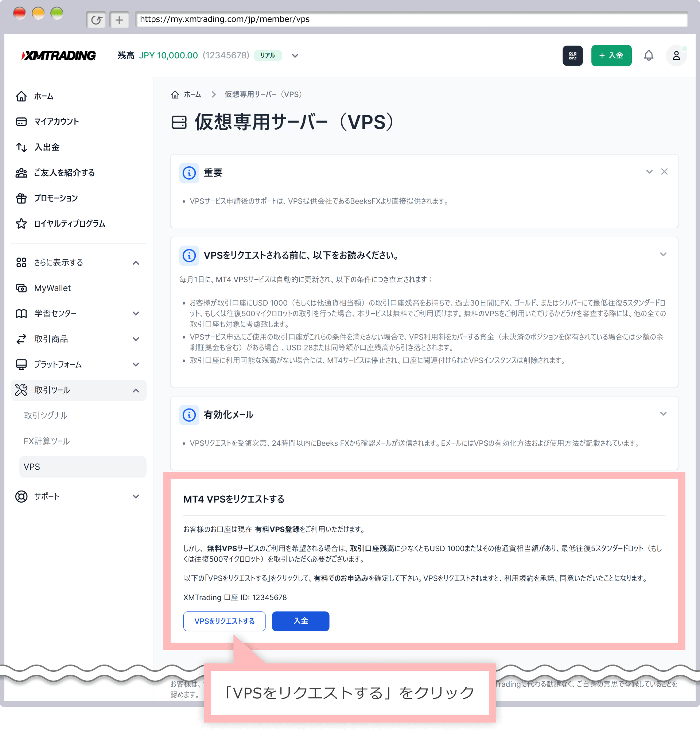The height and width of the screenshot is (732, 700).
Task: Collapse the 取引ツール sidebar menu
Action: (136, 391)
